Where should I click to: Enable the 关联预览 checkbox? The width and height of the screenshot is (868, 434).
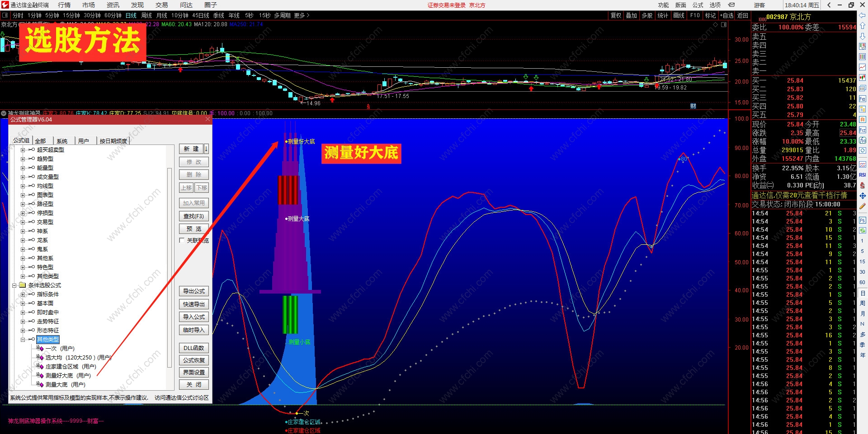tap(182, 240)
